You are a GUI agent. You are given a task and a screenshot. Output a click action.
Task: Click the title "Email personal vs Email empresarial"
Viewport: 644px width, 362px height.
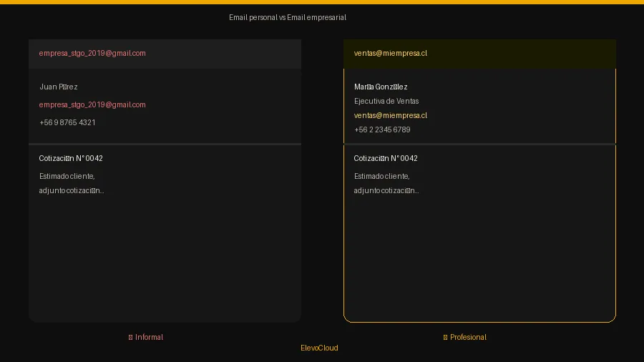[x=288, y=18]
